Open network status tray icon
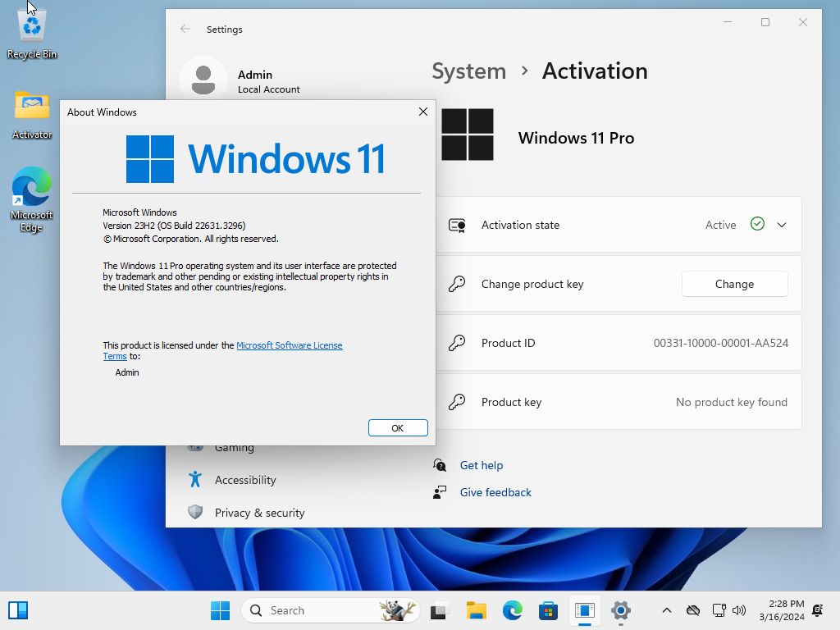 pos(719,610)
